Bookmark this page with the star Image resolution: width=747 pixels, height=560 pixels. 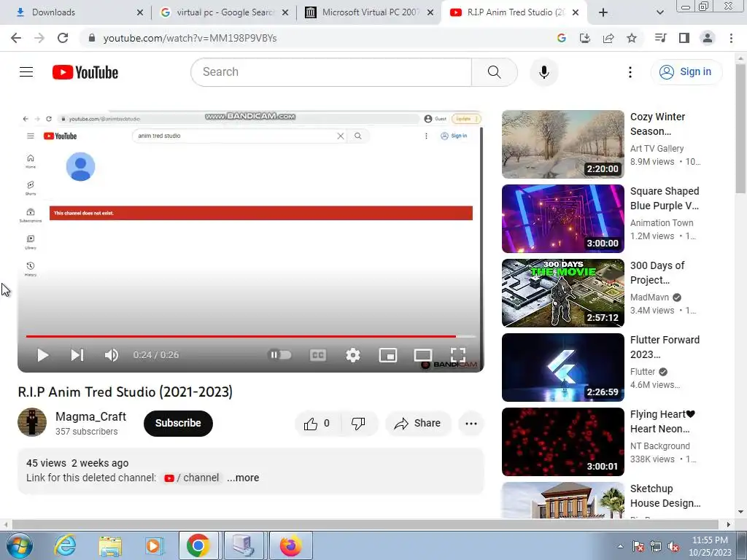(632, 38)
